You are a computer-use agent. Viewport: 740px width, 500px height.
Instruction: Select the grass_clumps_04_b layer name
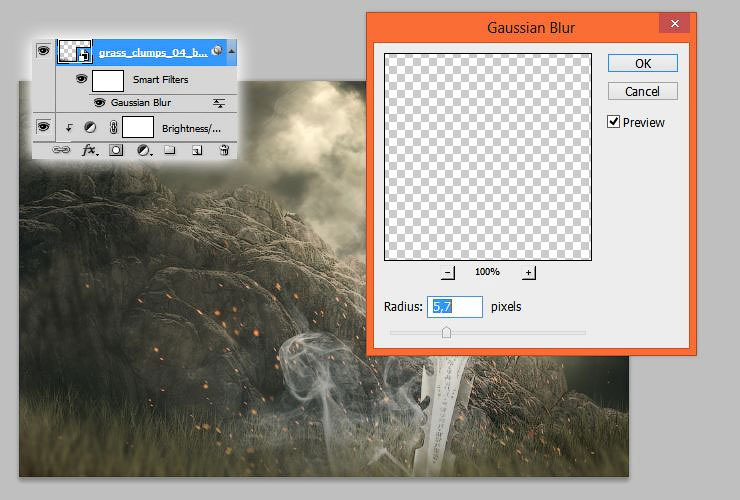click(153, 52)
